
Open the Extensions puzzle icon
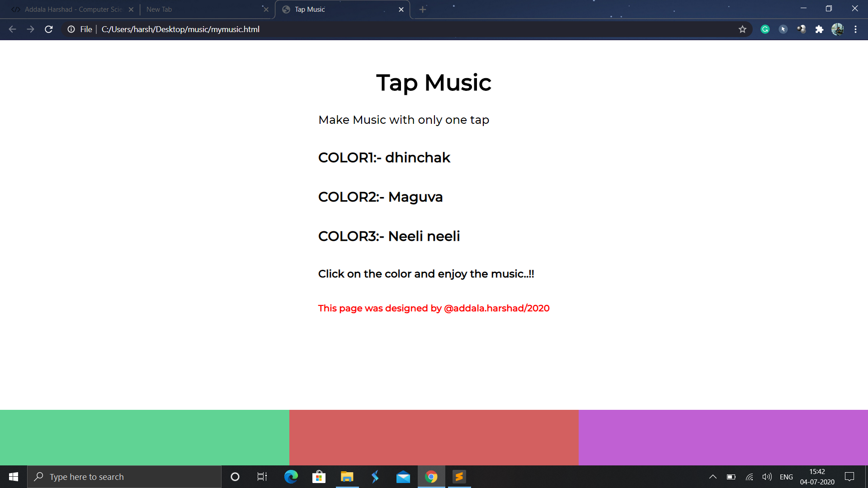tap(819, 29)
